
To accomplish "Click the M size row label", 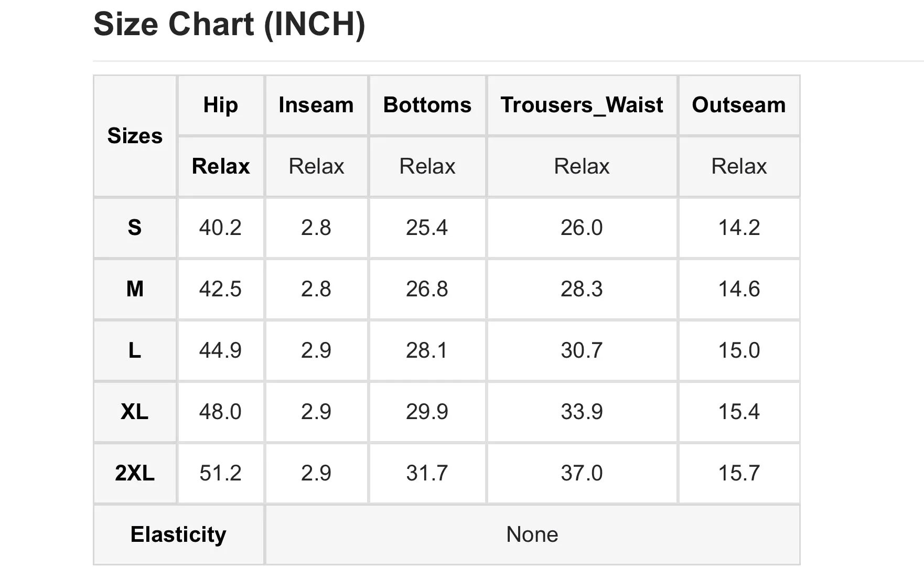I will point(135,289).
